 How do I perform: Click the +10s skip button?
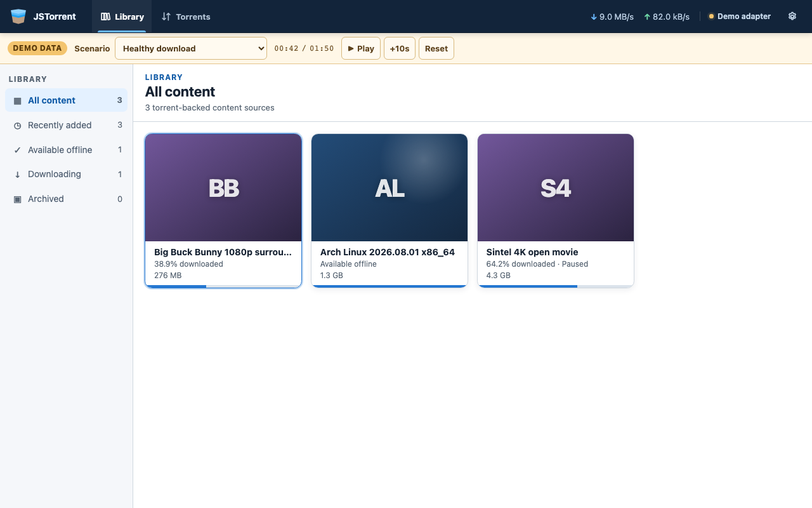coord(400,48)
